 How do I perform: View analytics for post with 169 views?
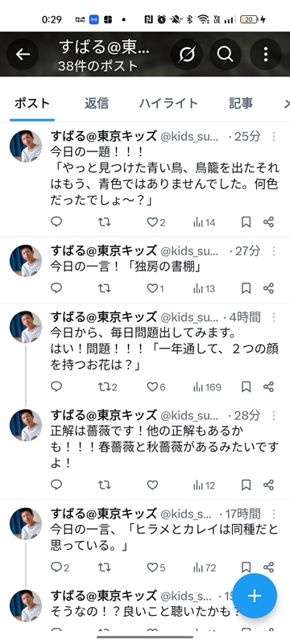[x=207, y=387]
